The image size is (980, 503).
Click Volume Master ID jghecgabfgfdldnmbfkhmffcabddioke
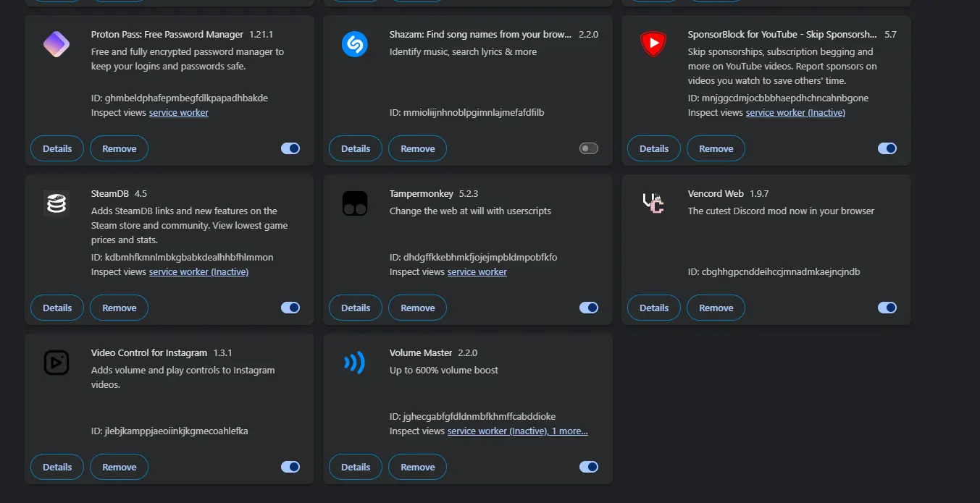click(x=473, y=417)
